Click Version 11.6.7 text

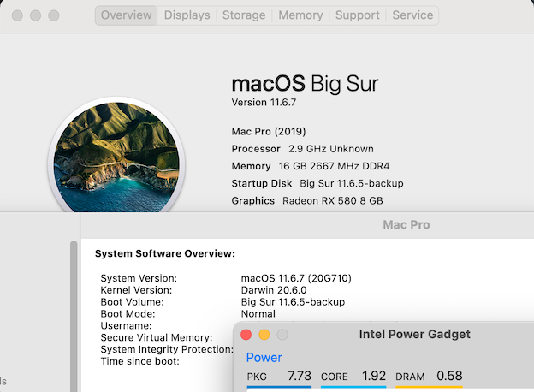point(264,102)
